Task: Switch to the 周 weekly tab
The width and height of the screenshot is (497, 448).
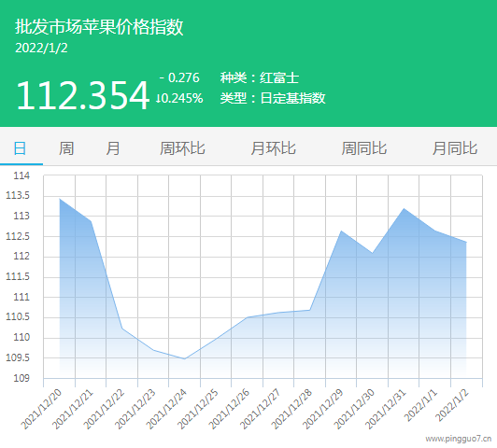Action: click(x=66, y=148)
